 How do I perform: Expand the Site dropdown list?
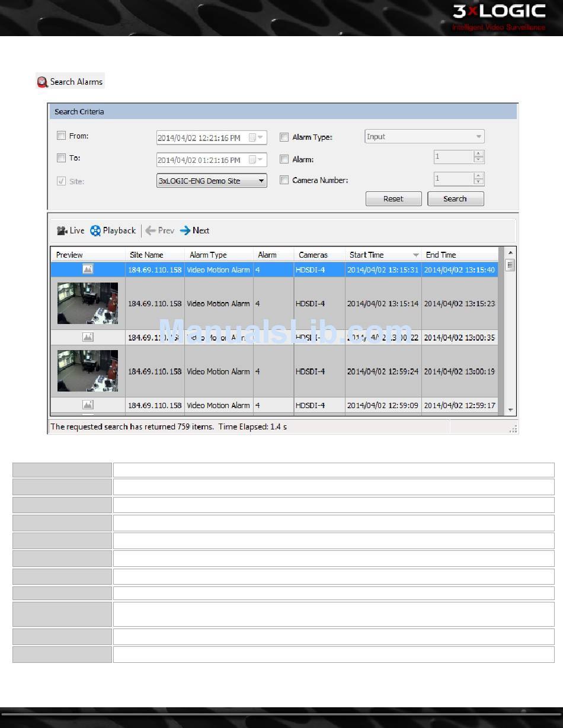click(261, 181)
